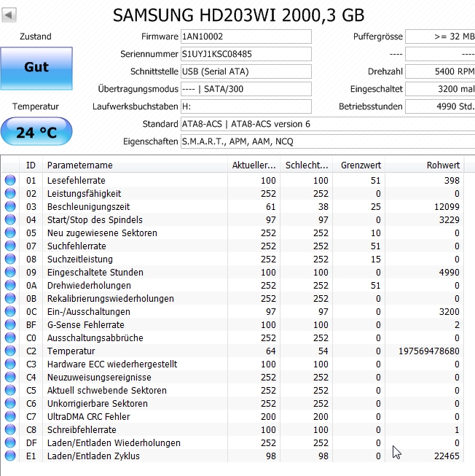Select the Aktuell schwebende Sektoren parameter name

pos(107,391)
